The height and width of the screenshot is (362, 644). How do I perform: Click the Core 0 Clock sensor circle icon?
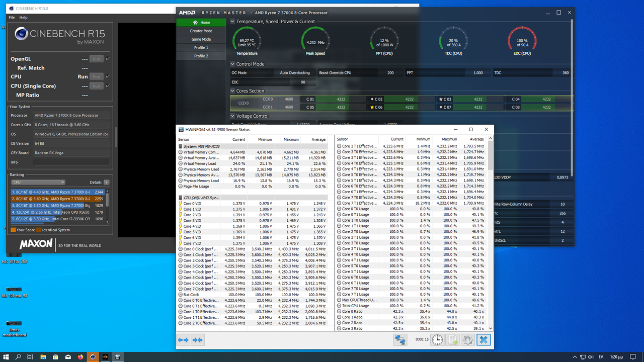click(181, 249)
